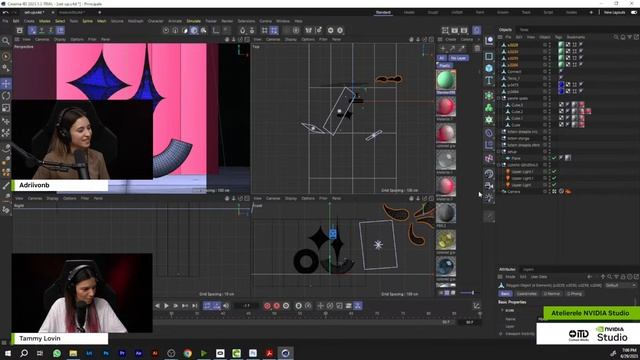Click the 'All' material filter button
This screenshot has width=640, height=360.
click(441, 58)
